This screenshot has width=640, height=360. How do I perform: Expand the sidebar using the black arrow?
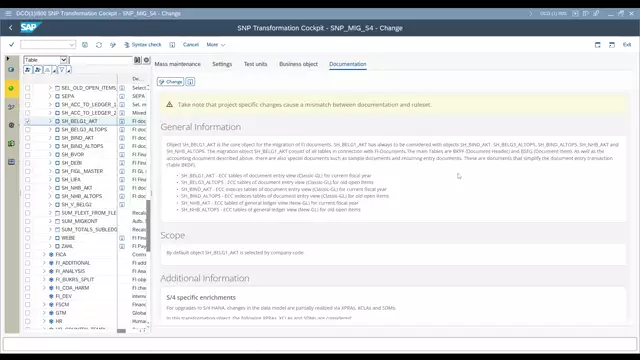pos(8,59)
